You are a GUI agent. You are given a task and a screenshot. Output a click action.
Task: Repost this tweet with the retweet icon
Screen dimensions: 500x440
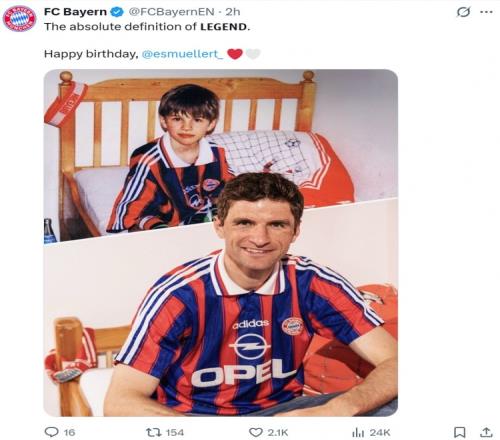click(x=154, y=432)
